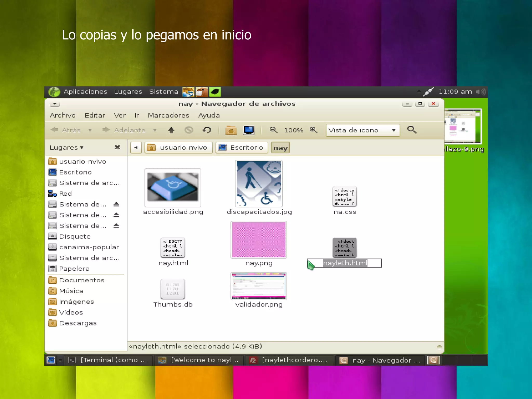Select the validador.png thumbnail
The height and width of the screenshot is (399, 532).
click(259, 286)
